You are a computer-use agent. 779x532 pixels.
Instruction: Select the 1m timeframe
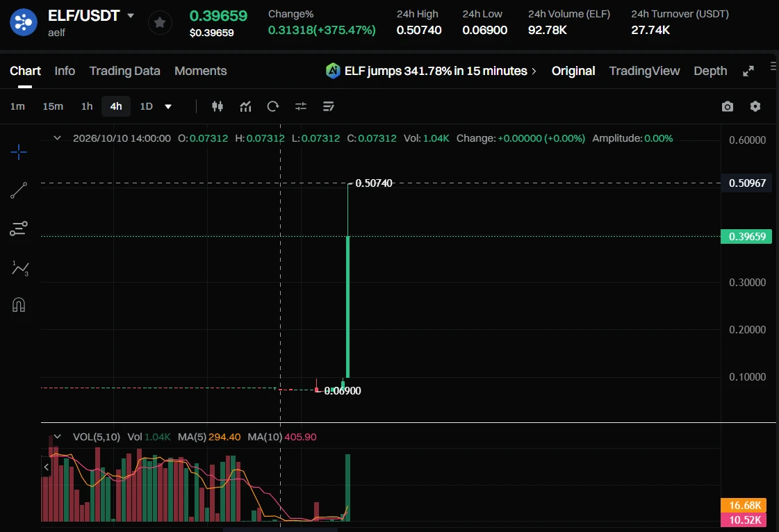[x=18, y=106]
